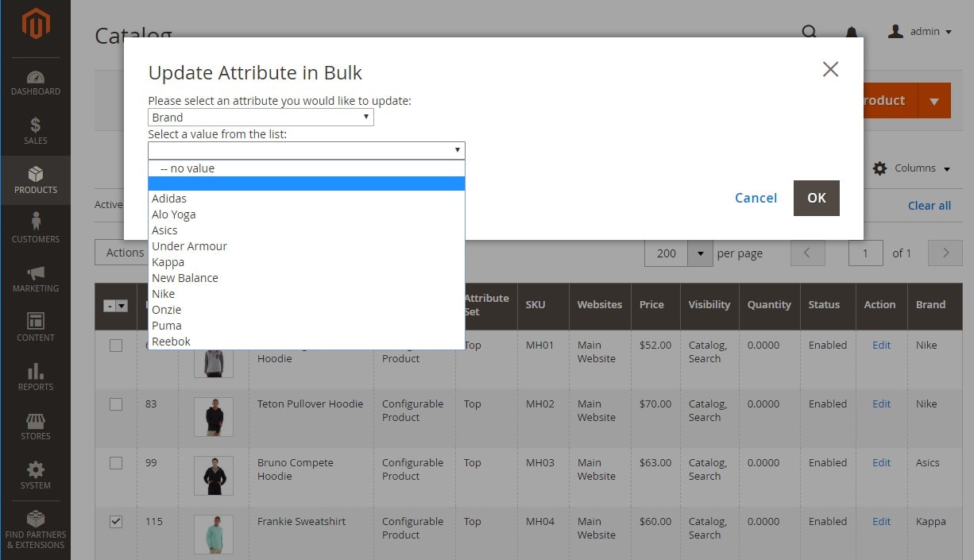974x560 pixels.
Task: Click the Frankie Sweatshirt thumbnail
Action: click(x=214, y=535)
